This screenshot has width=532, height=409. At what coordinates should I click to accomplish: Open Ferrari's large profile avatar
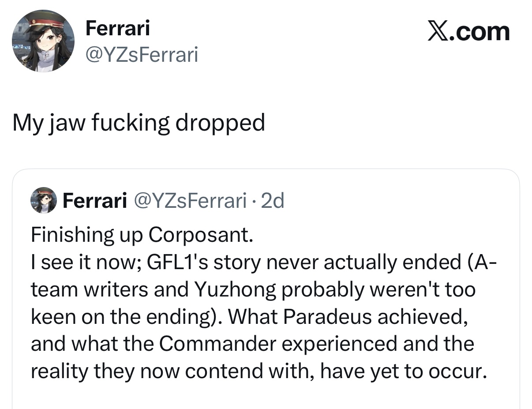(43, 41)
